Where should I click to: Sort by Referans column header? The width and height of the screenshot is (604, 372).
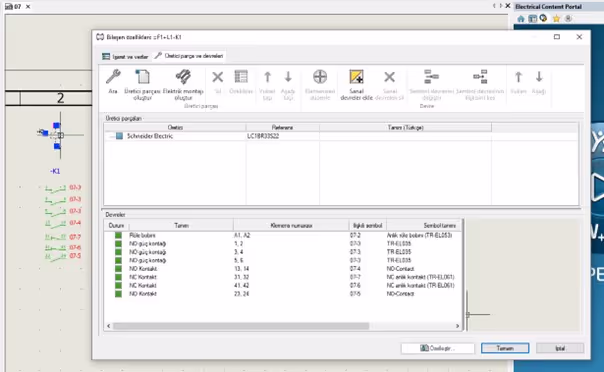282,127
